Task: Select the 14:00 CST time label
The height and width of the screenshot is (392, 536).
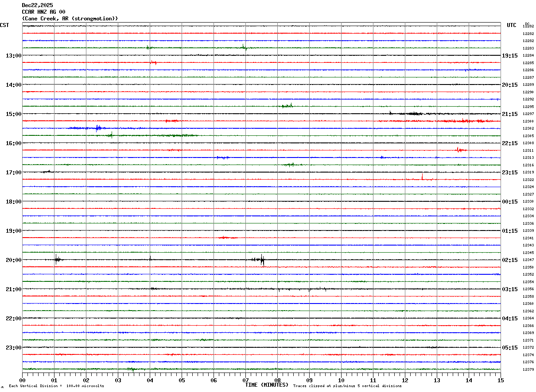Action: pos(13,85)
